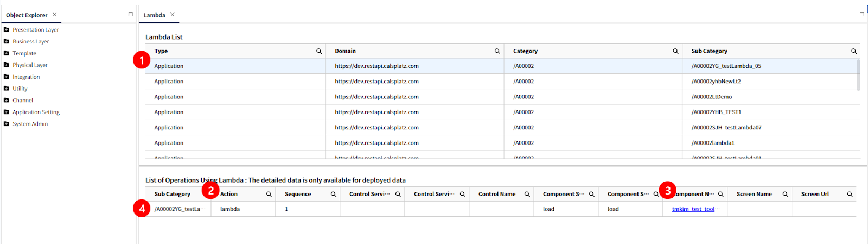The image size is (868, 244).
Task: Expand the Physical Layer folder
Action: click(x=7, y=65)
